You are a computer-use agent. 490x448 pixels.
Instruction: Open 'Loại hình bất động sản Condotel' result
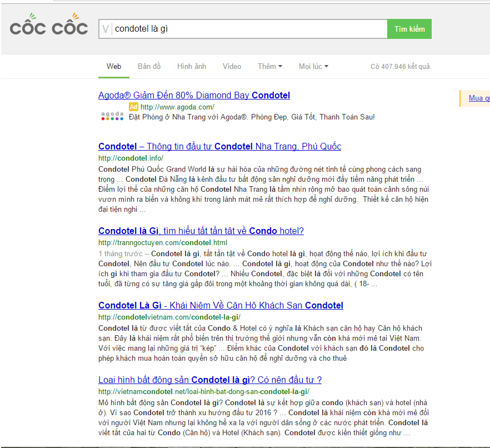tap(209, 380)
